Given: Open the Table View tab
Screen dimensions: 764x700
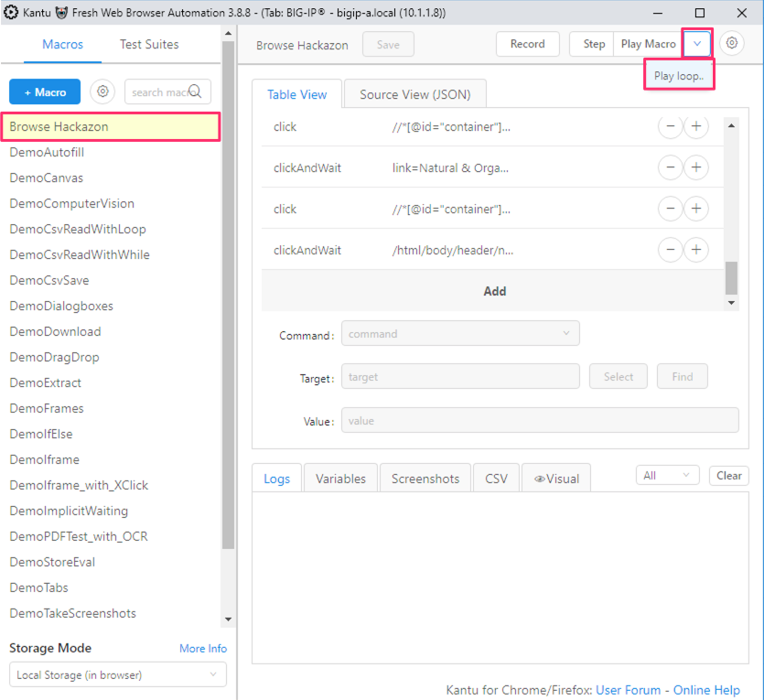Looking at the screenshot, I should [x=296, y=94].
